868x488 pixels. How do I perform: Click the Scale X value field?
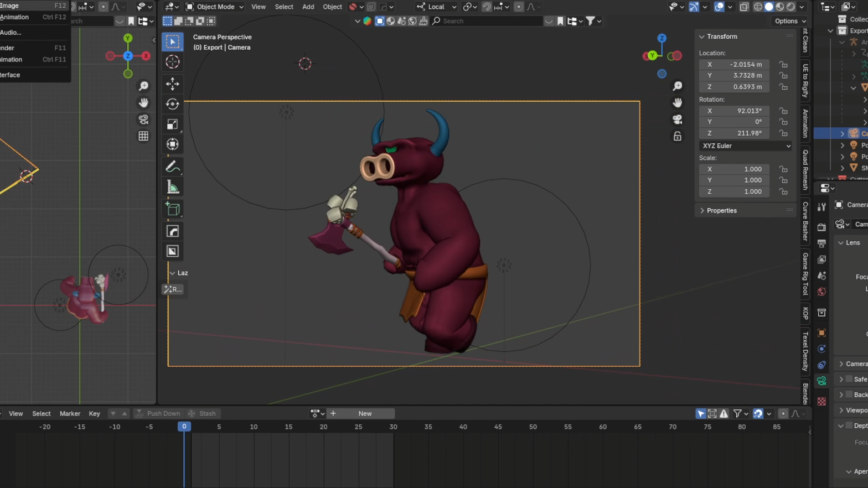[x=734, y=169]
